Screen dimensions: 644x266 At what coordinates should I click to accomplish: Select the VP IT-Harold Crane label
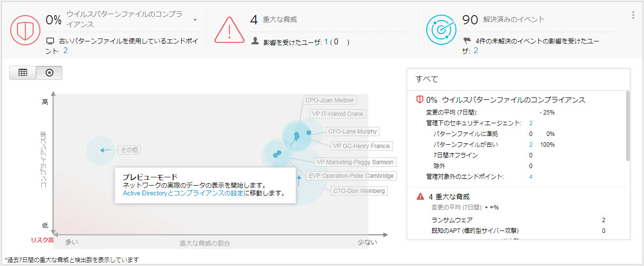[337, 114]
